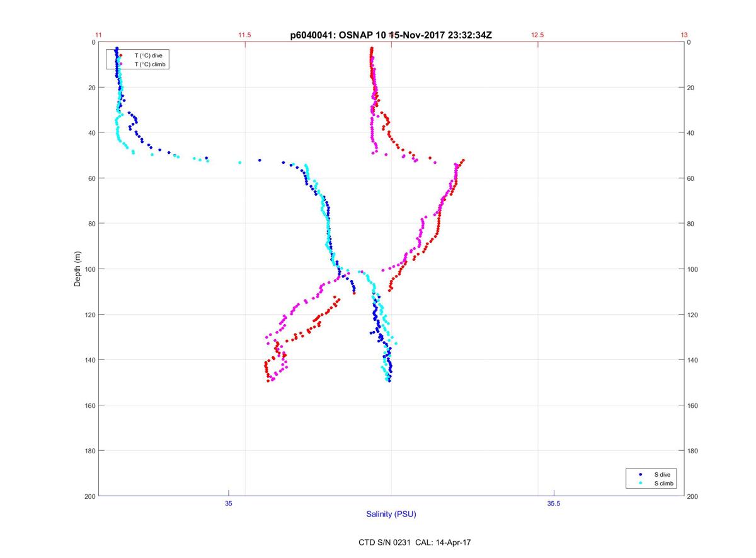Click the red marker beside T dive legend
Viewport: 756px width, 558px height.
pos(120,55)
